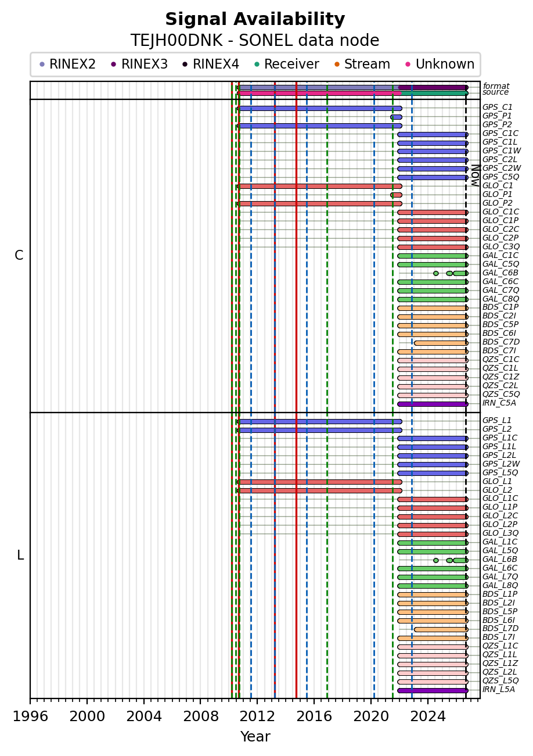
Task: Click the BDS_L2I row label
Action: click(499, 603)
